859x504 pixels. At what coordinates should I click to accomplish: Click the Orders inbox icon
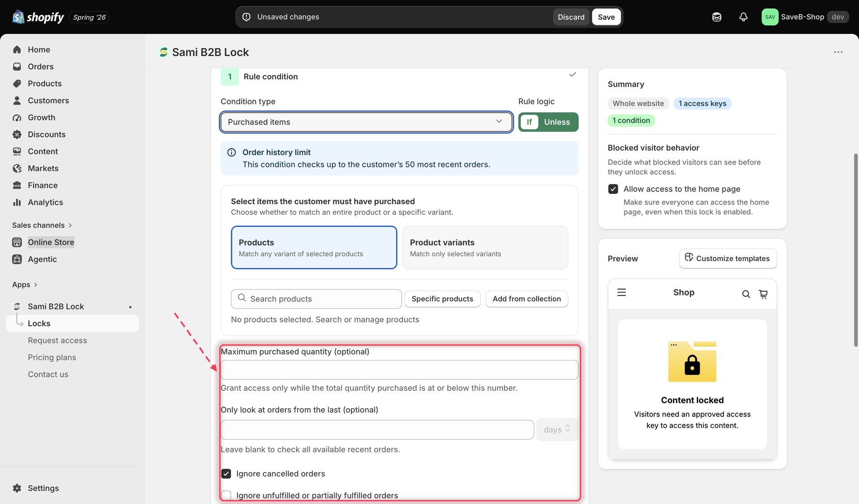17,67
